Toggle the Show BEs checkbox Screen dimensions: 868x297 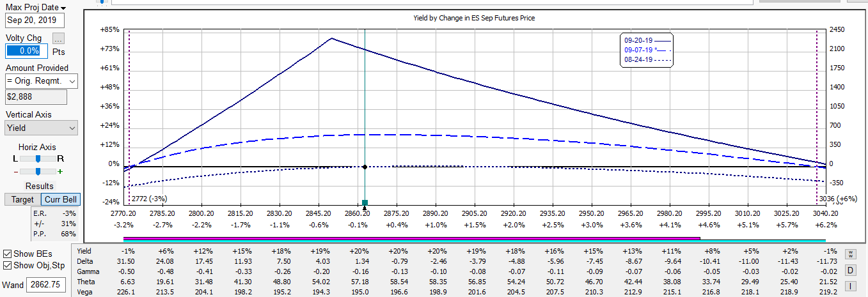(x=7, y=254)
